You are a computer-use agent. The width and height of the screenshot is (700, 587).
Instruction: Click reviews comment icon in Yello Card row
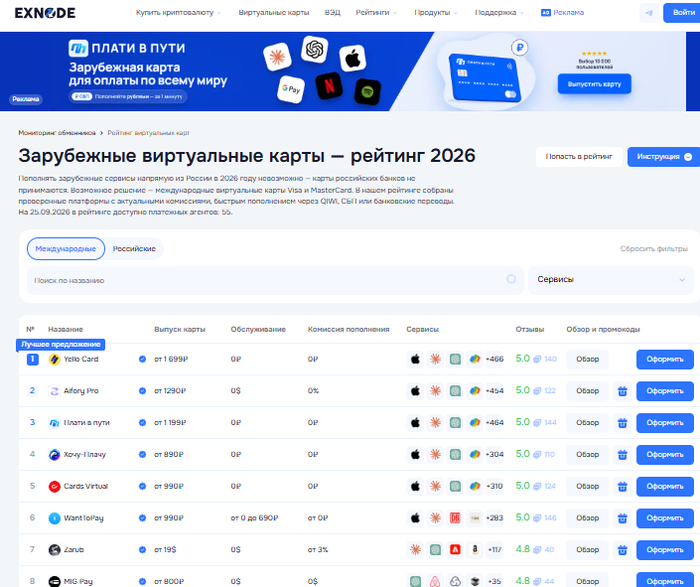click(538, 359)
